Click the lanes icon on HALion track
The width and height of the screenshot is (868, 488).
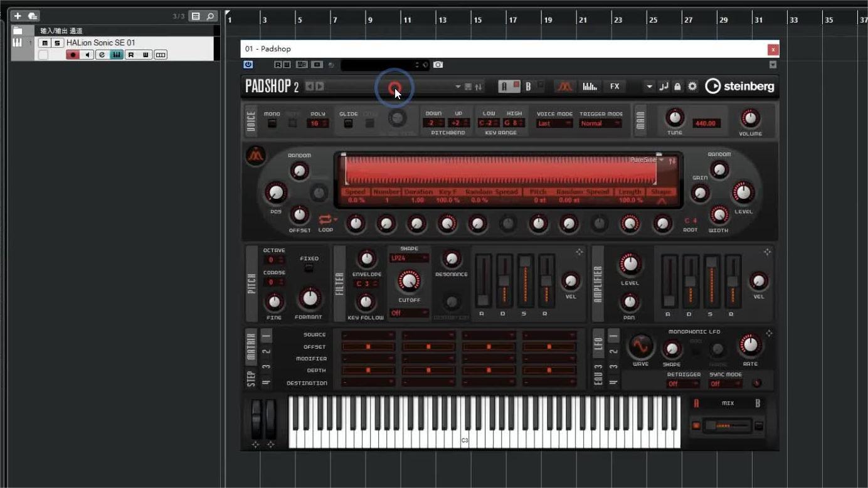161,55
